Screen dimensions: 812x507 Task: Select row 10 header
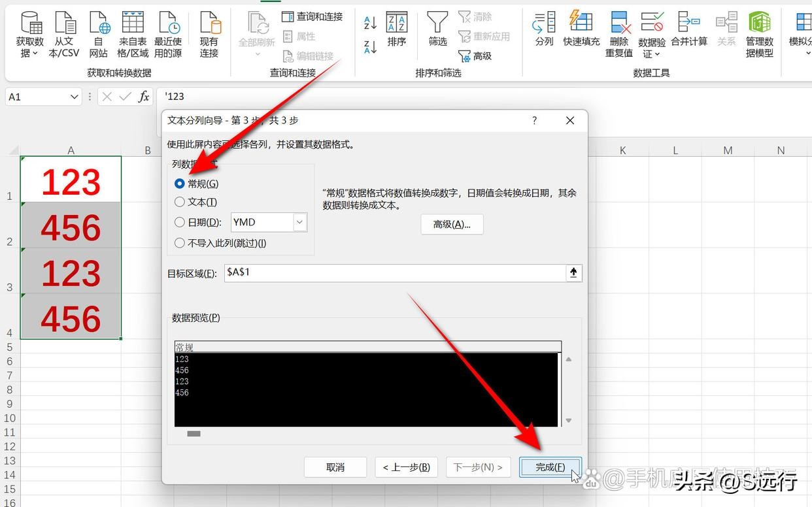tap(10, 418)
